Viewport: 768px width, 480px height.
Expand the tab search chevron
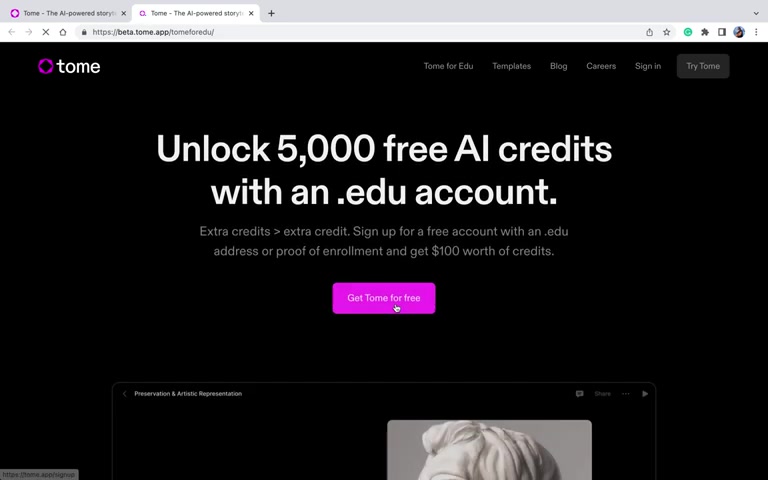[x=756, y=13]
